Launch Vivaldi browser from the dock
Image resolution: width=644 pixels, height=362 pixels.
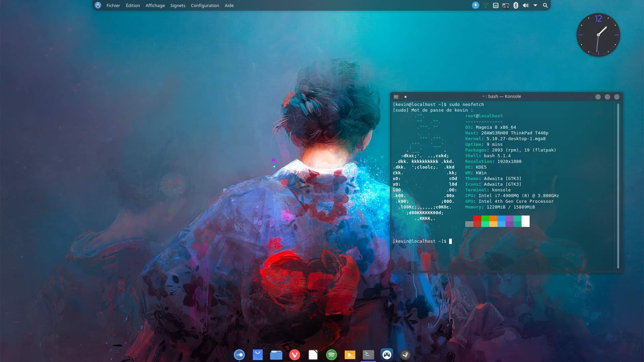click(294, 355)
